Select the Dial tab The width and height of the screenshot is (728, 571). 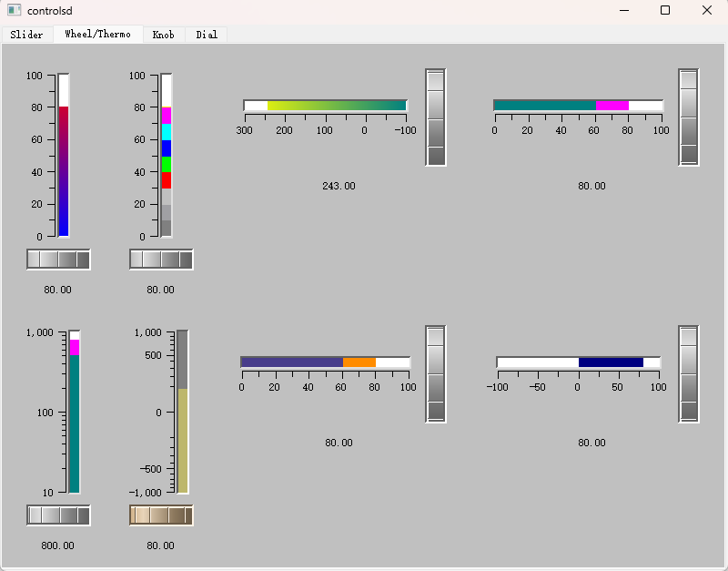pos(207,35)
